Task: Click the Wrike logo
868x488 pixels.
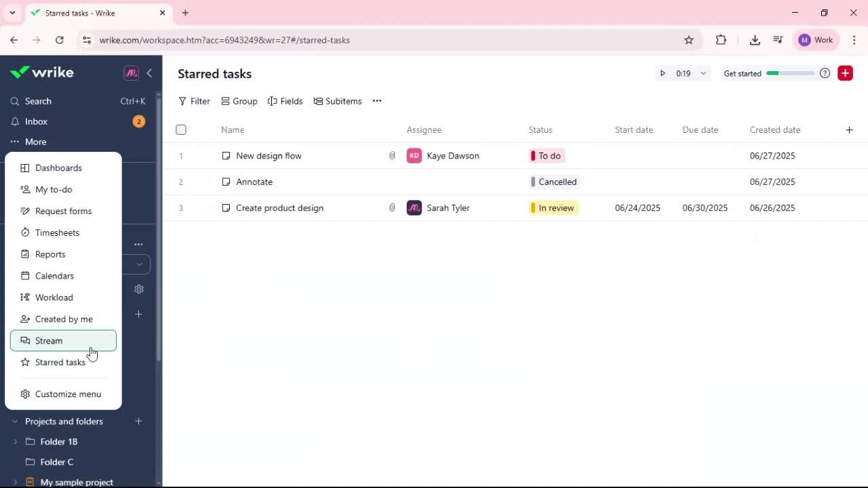Action: click(42, 73)
